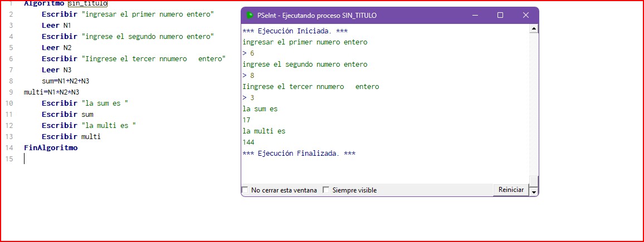The image size is (644, 242).
Task: Click the output window vertical scrollbar track
Action: tap(534, 106)
